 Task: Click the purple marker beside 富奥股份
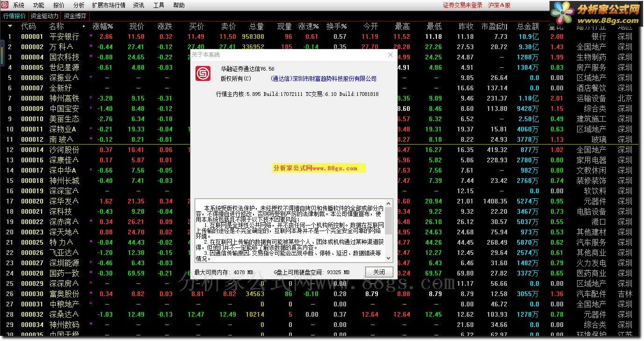click(x=91, y=293)
